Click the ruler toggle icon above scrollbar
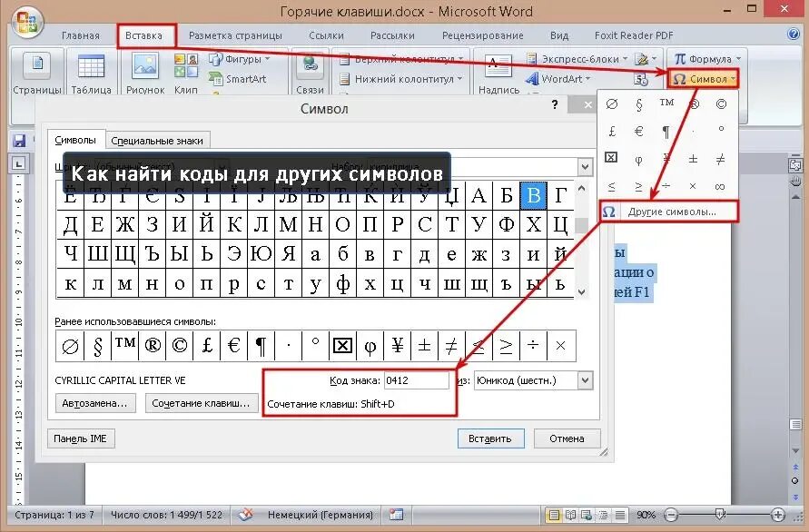This screenshot has width=809, height=532. [795, 165]
